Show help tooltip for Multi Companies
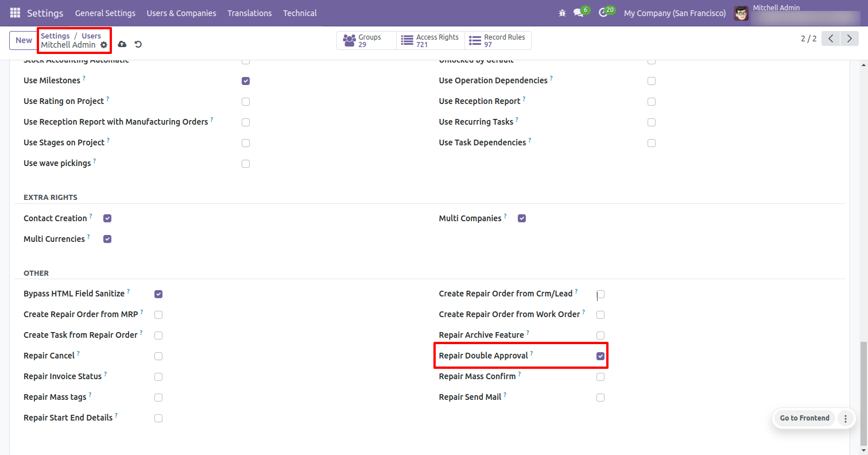 click(505, 215)
